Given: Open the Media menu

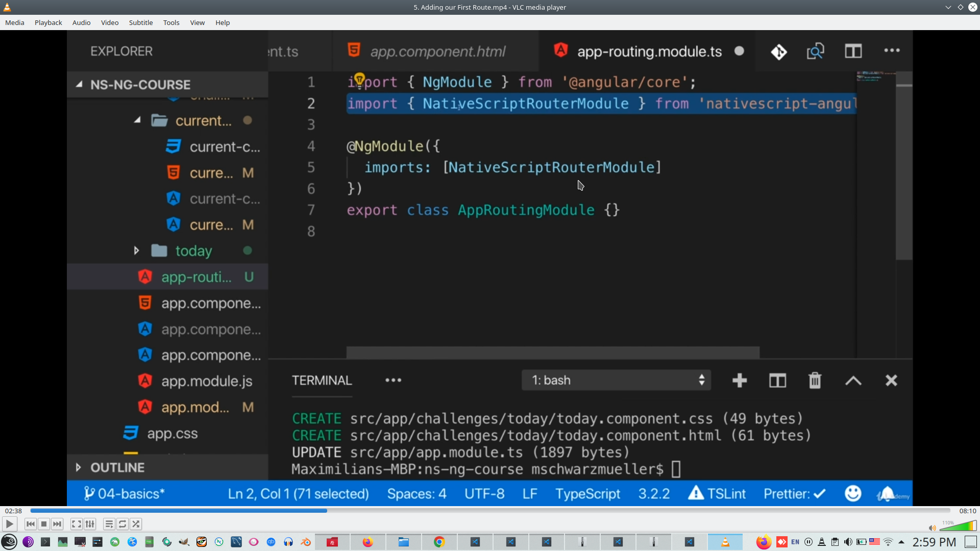Looking at the screenshot, I should coord(14,22).
